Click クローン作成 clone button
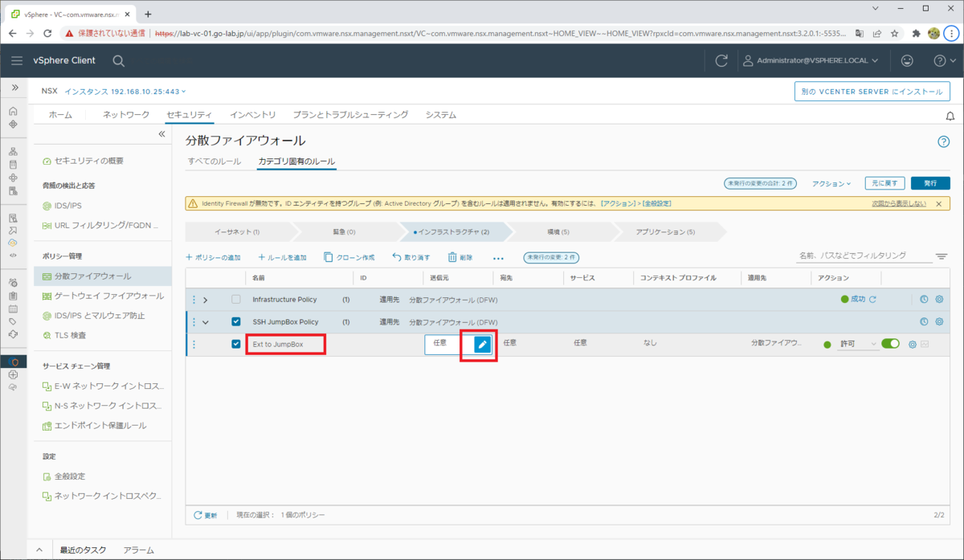Screen dimensions: 964x560 coord(349,258)
